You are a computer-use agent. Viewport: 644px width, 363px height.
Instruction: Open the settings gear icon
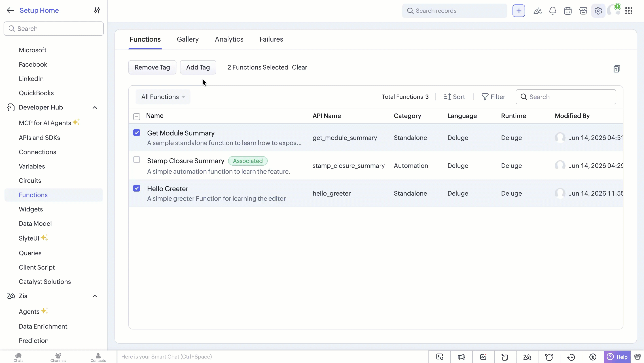pos(598,11)
